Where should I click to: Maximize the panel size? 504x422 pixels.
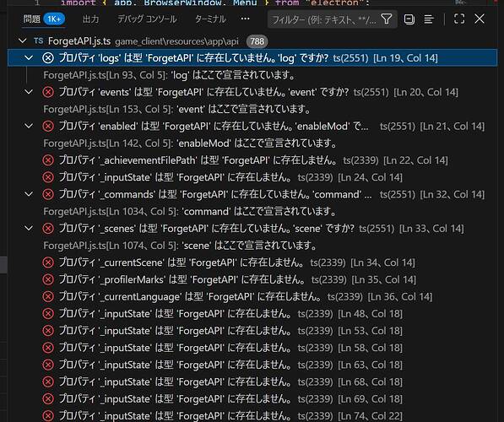pos(459,19)
